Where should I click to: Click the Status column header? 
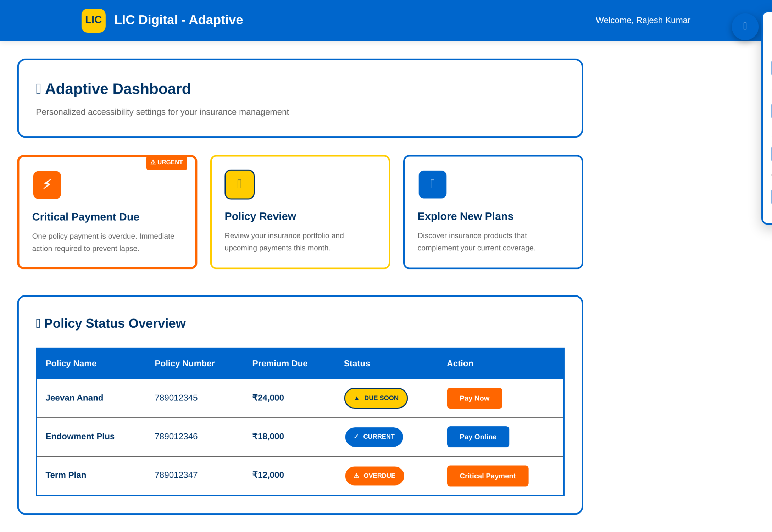click(x=356, y=364)
